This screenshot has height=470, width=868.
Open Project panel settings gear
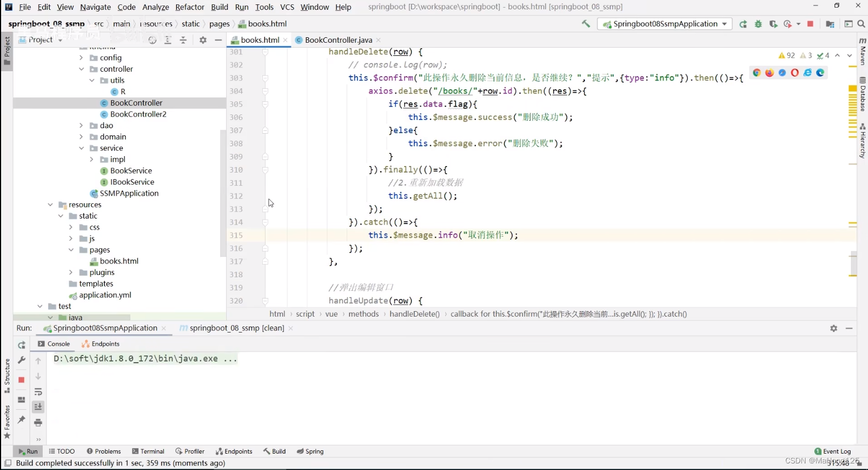click(203, 40)
